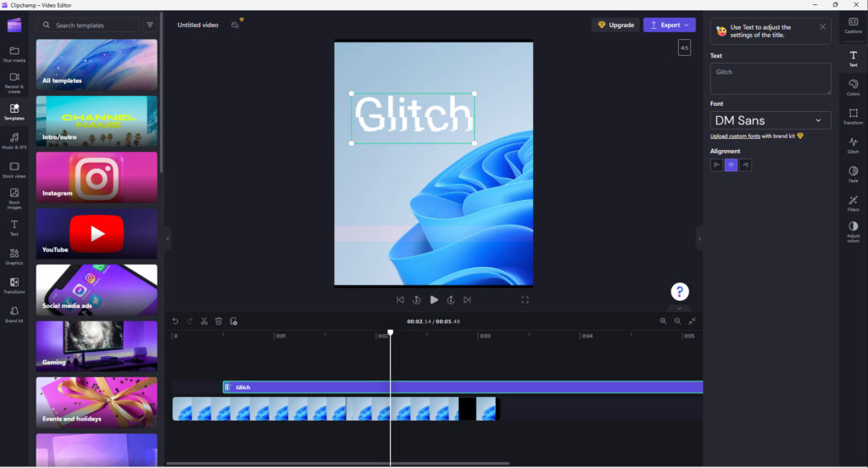Open Transitions panel
Viewport: 868px width, 468px height.
pyautogui.click(x=14, y=285)
